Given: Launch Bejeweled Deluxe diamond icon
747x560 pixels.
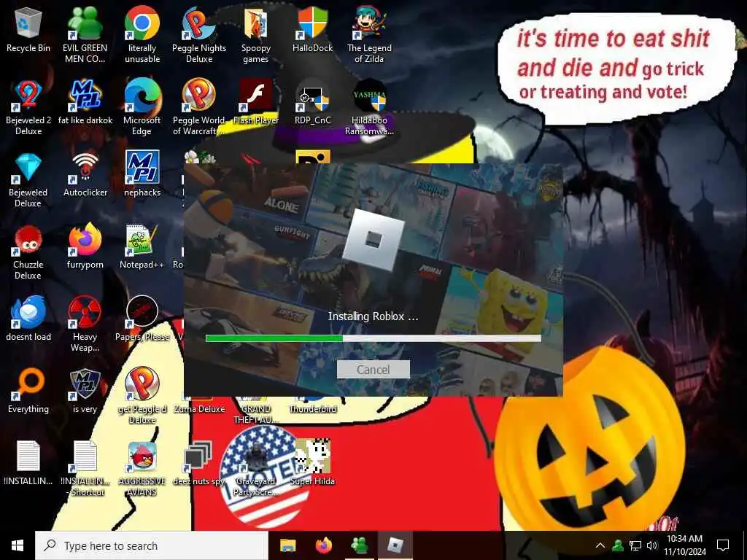Looking at the screenshot, I should 28,179.
